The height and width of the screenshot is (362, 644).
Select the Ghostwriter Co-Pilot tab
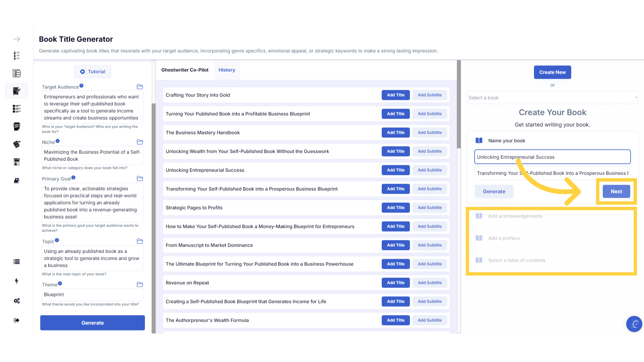click(185, 70)
